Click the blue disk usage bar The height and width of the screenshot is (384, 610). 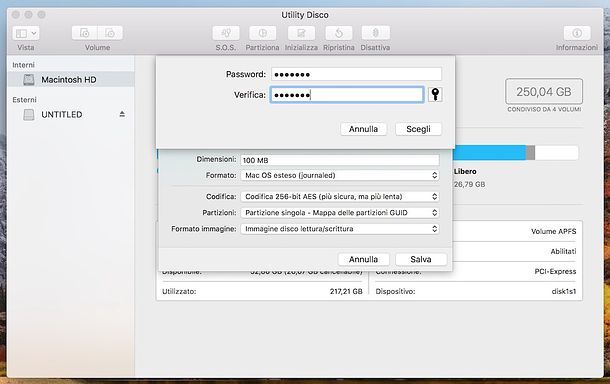tap(489, 153)
